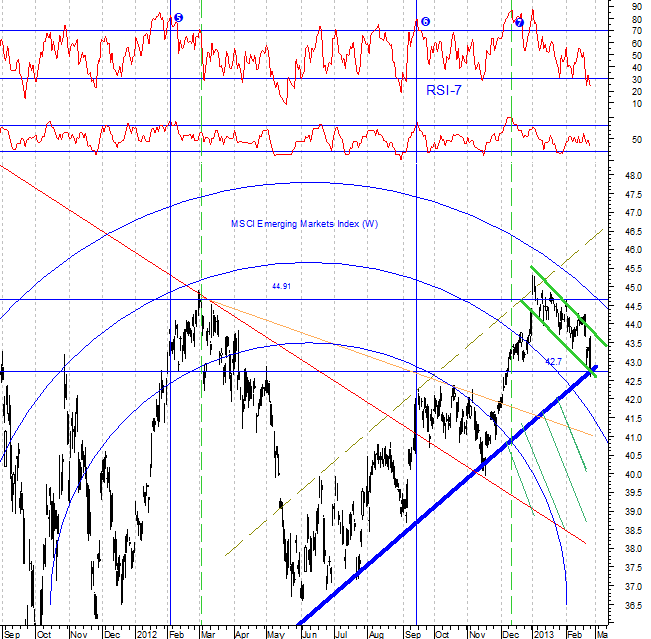651x639 pixels.
Task: Click the 60 level on RSI scale
Action: (x=637, y=43)
